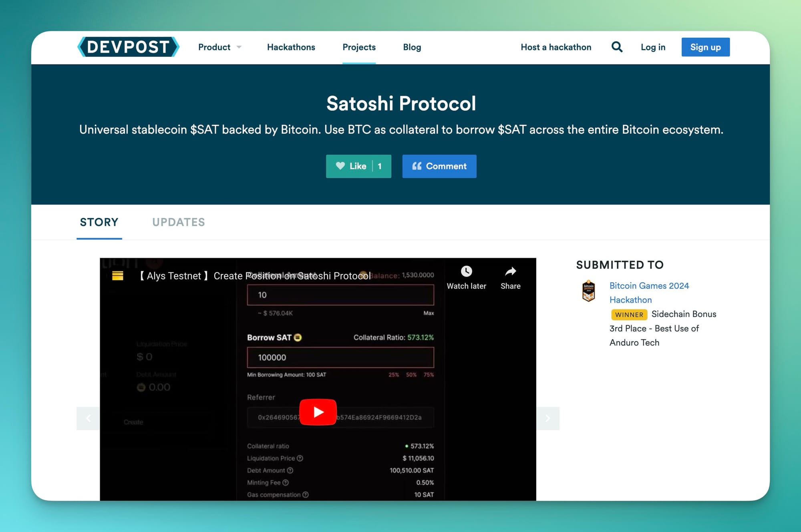Click the Bitcoin Games hackathon badge thumbnail

pos(588,291)
